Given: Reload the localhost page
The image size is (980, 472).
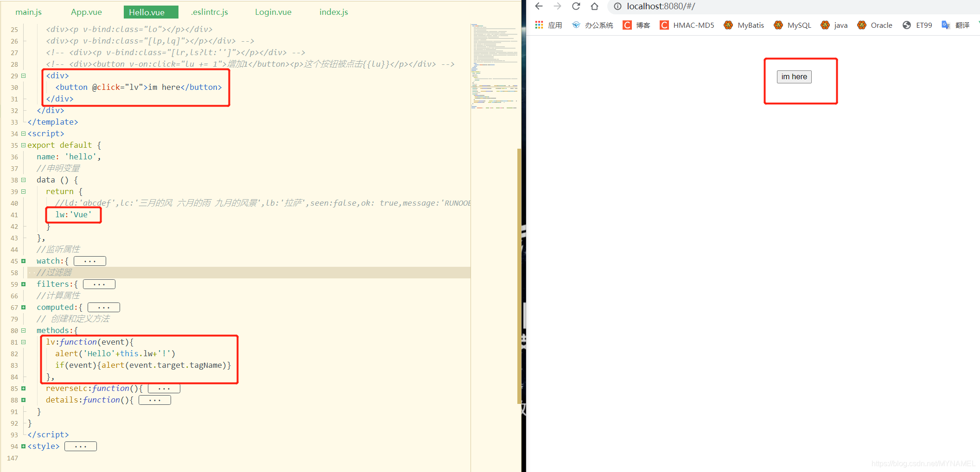Looking at the screenshot, I should 576,6.
